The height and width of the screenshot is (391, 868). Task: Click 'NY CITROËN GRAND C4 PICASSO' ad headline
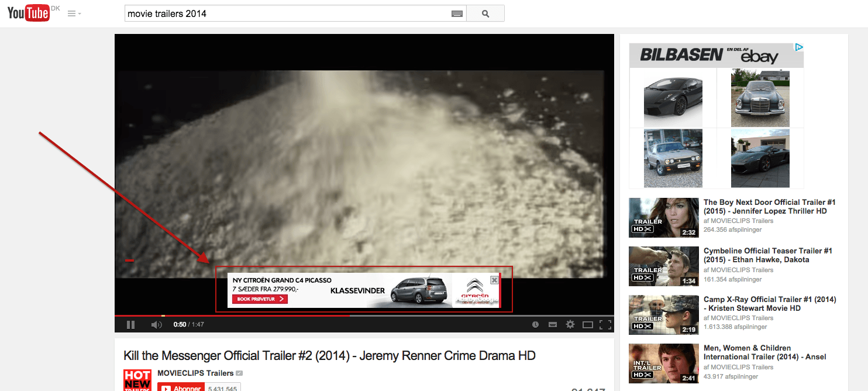(x=282, y=280)
